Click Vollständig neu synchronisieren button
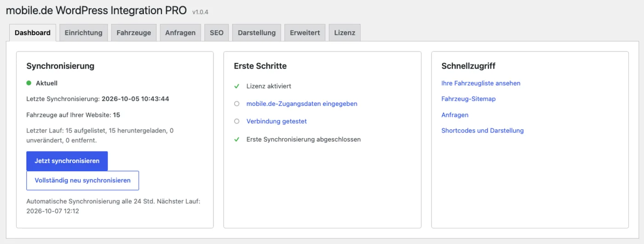This screenshot has height=244, width=644. tap(83, 180)
